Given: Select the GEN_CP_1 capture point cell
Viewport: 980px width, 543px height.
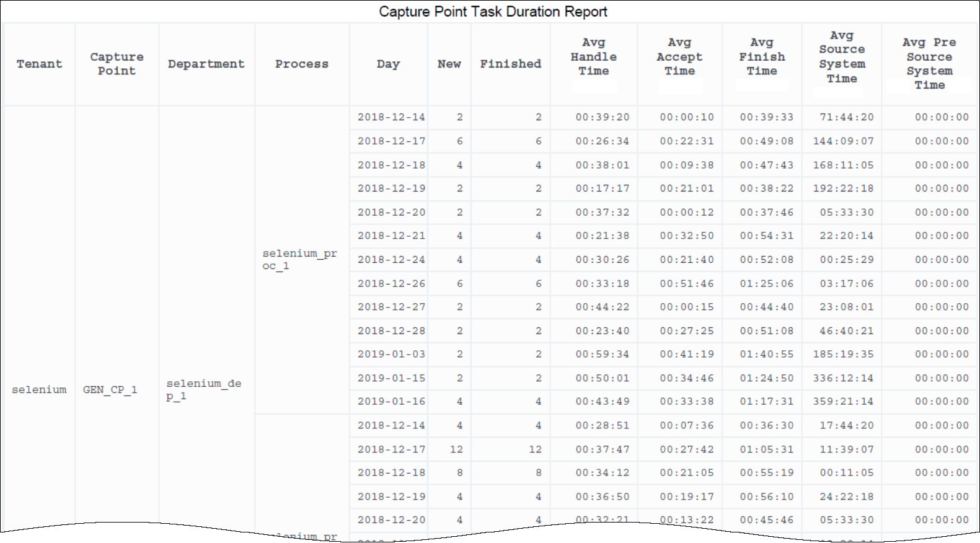Looking at the screenshot, I should click(x=110, y=390).
